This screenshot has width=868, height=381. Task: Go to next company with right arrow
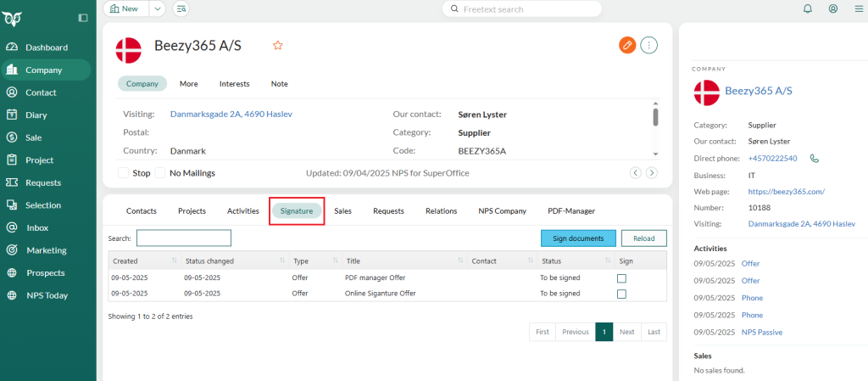(652, 173)
